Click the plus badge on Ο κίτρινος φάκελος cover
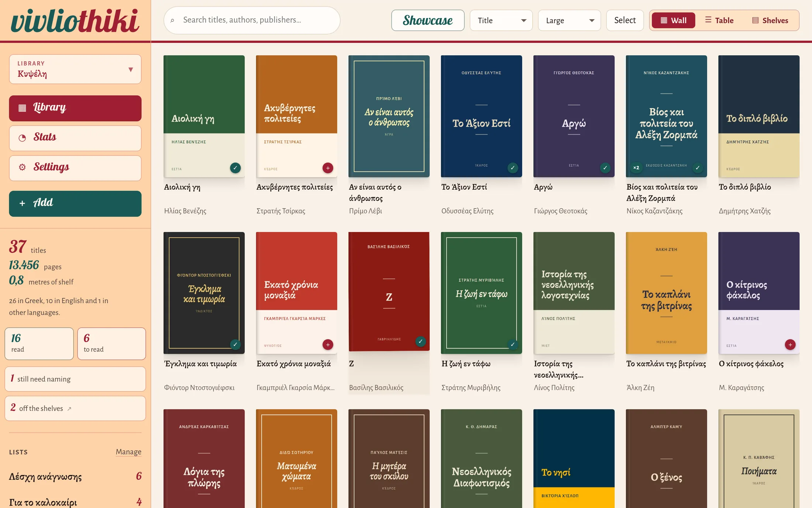Screen dimensions: 812x508 (790, 344)
